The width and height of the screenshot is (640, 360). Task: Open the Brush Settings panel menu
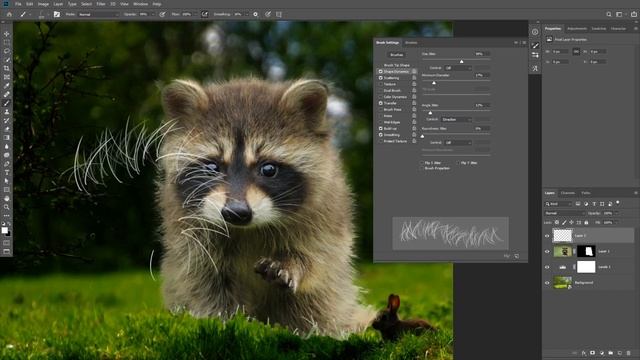pos(524,42)
